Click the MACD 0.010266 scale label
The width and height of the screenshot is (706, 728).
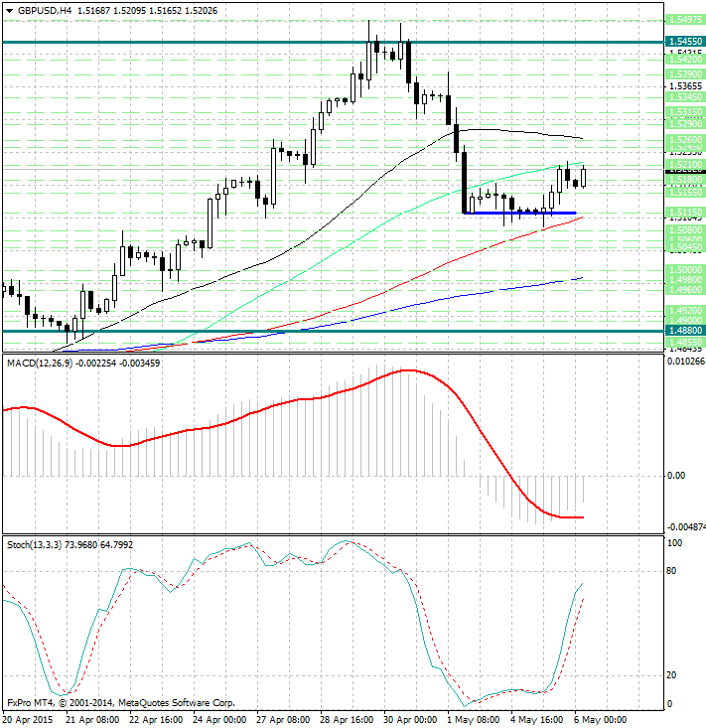(x=684, y=364)
